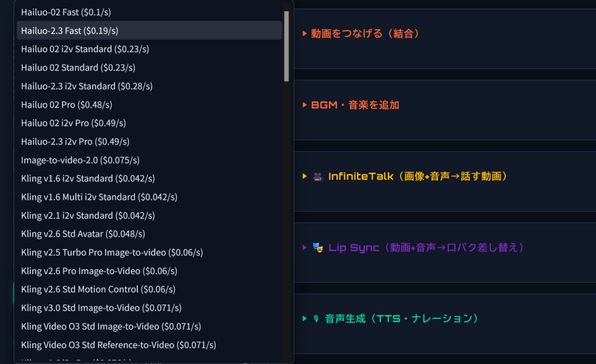
Task: Pick Kling v3.0 Std Image-to-Video
Action: (x=101, y=308)
